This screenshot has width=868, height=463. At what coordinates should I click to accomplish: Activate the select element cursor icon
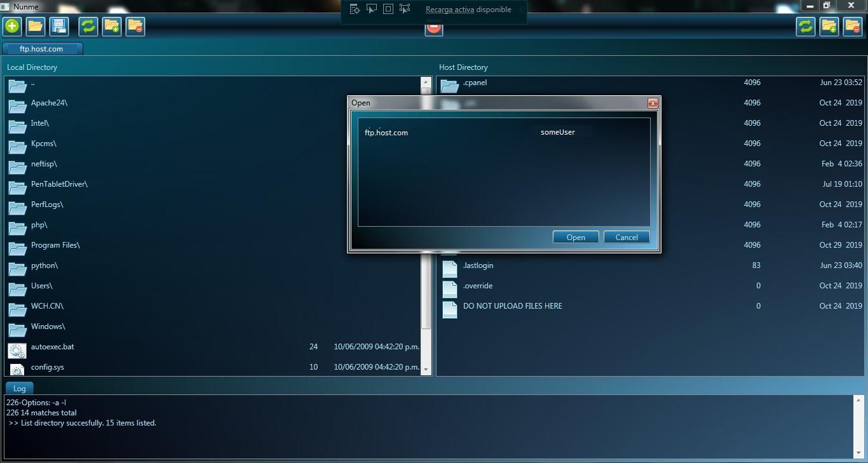click(372, 9)
